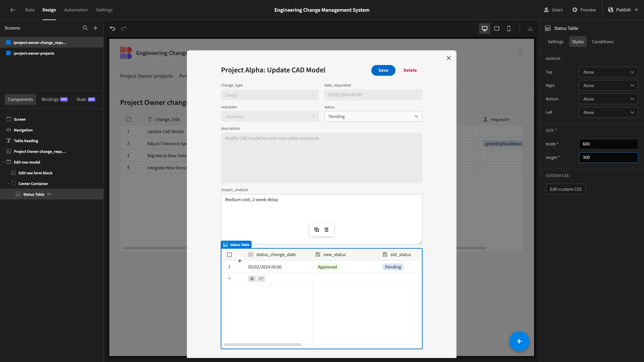Open the status Pending dropdown
644x362 pixels.
(373, 116)
